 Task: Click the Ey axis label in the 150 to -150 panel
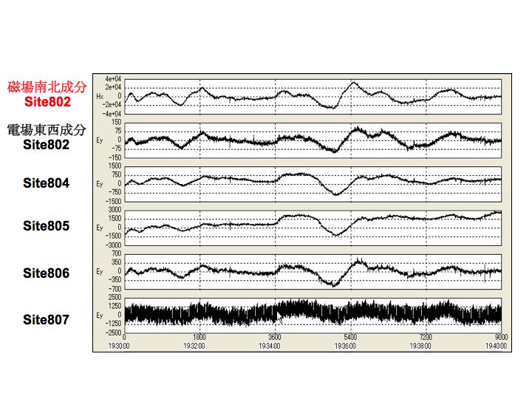(100, 140)
